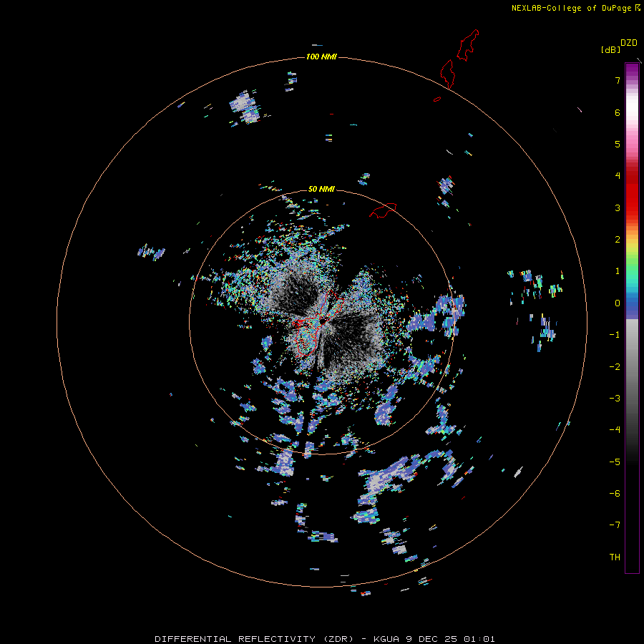Click the 2 value on the dB scale

(x=618, y=240)
